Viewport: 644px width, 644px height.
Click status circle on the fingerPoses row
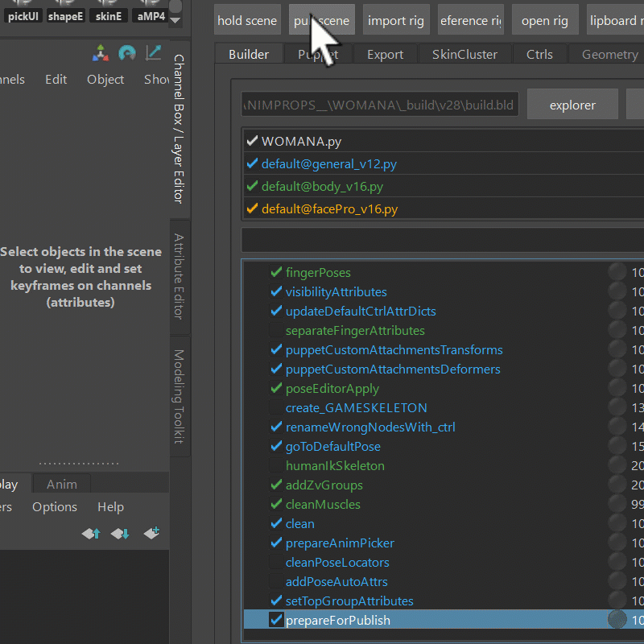click(617, 272)
